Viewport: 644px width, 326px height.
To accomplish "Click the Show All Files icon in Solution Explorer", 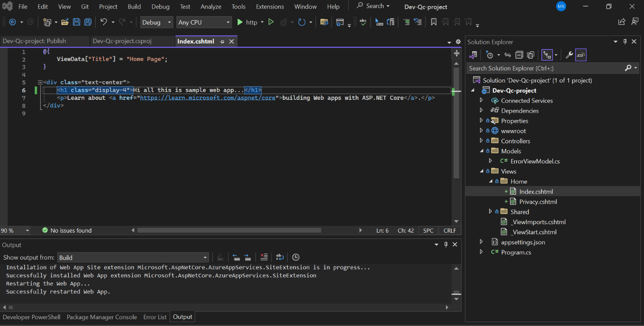I will [x=531, y=55].
